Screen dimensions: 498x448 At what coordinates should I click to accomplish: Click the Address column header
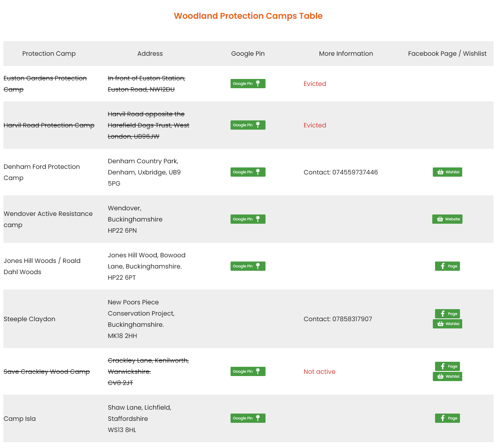(x=150, y=53)
